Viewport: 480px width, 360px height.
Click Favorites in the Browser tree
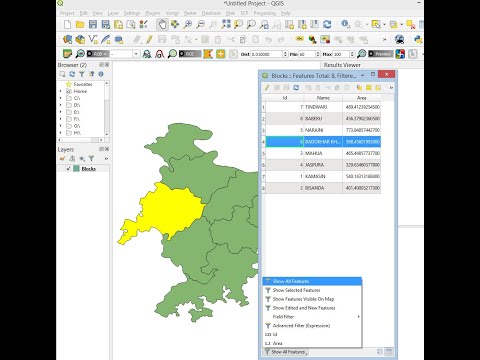pyautogui.click(x=83, y=84)
